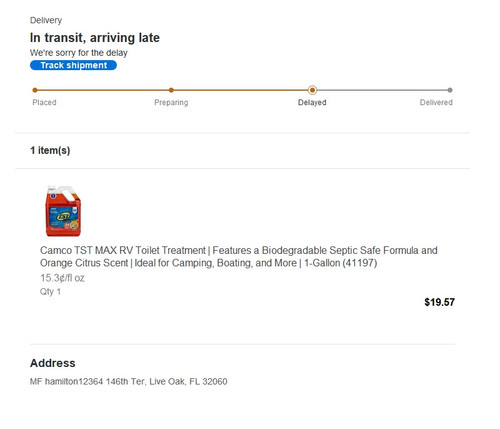Select the Preparing progress dot
This screenshot has width=500, height=429.
coord(171,90)
